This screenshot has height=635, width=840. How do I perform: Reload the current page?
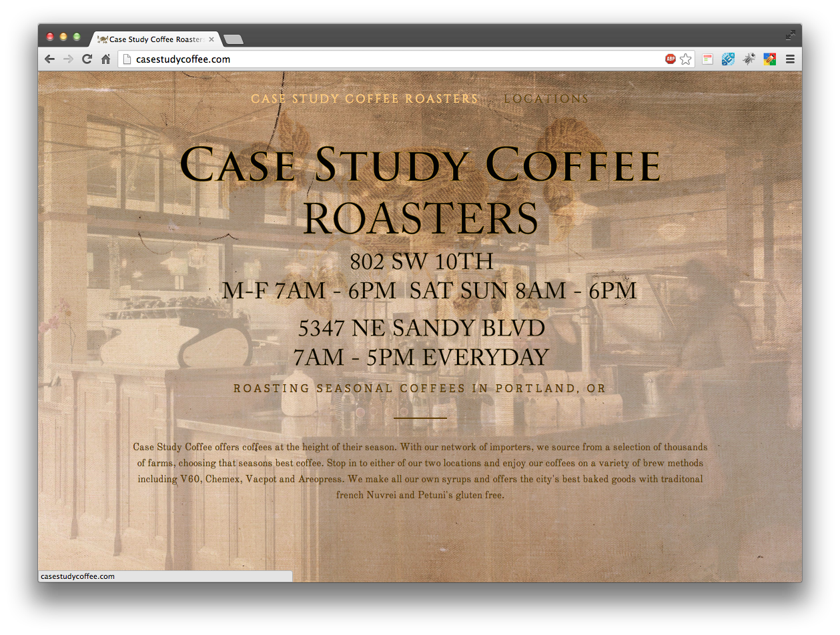click(87, 59)
